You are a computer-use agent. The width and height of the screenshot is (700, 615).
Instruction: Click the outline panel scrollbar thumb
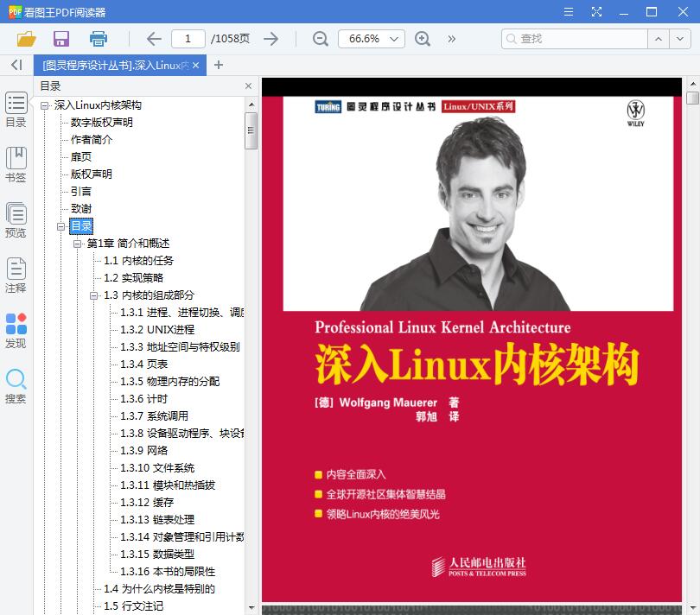point(251,130)
